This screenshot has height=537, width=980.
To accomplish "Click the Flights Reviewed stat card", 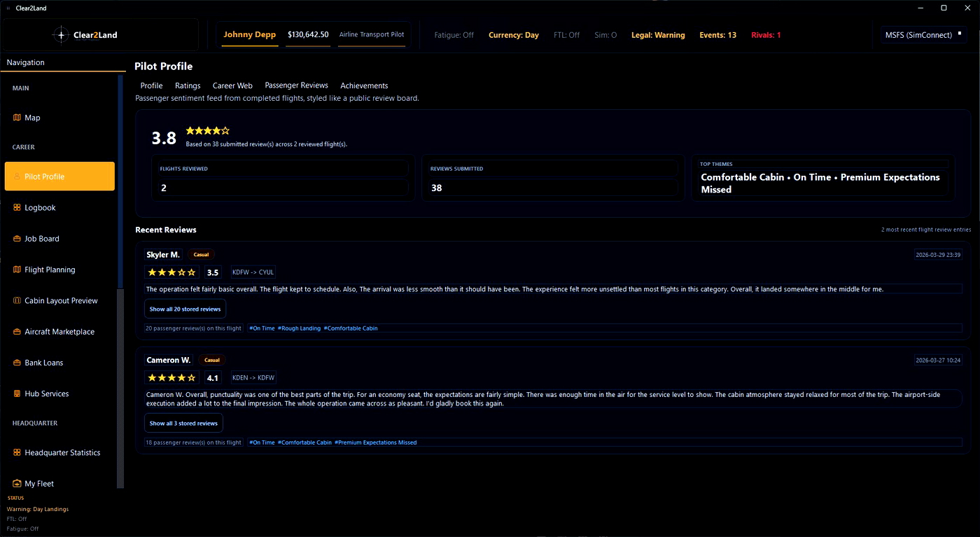I will click(283, 178).
